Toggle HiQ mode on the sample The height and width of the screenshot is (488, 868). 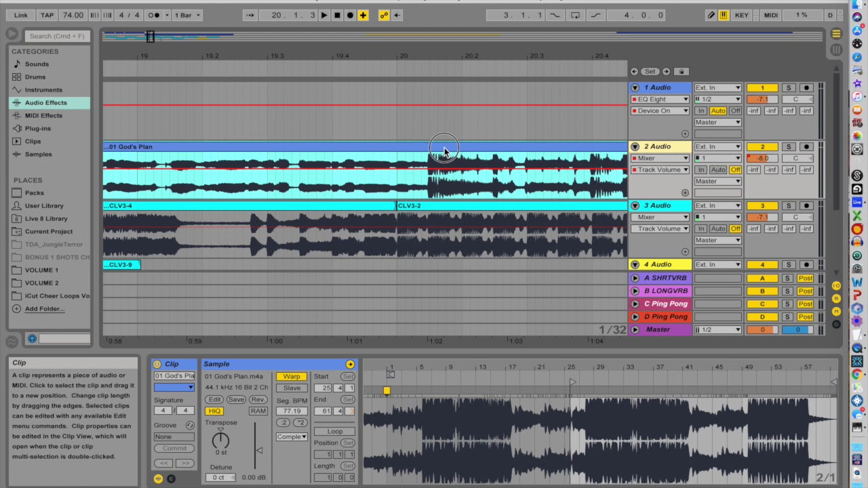[214, 411]
